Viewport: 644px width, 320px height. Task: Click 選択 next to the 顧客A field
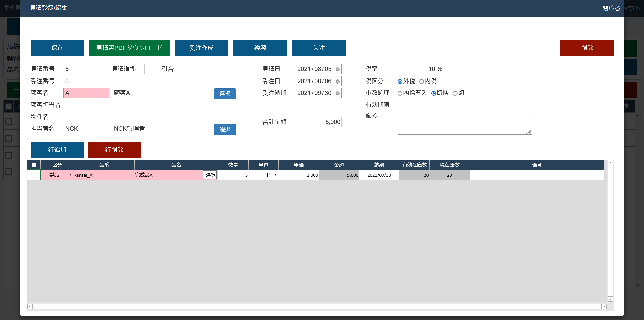coord(225,94)
